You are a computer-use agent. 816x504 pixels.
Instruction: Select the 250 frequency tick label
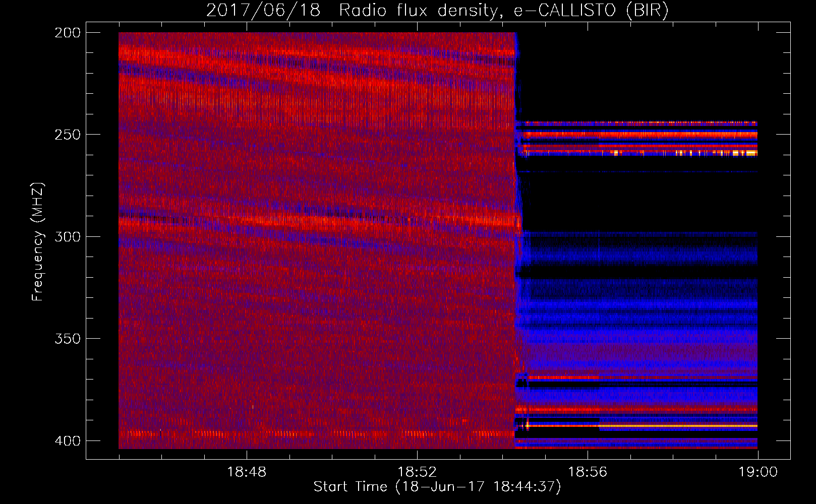point(68,135)
